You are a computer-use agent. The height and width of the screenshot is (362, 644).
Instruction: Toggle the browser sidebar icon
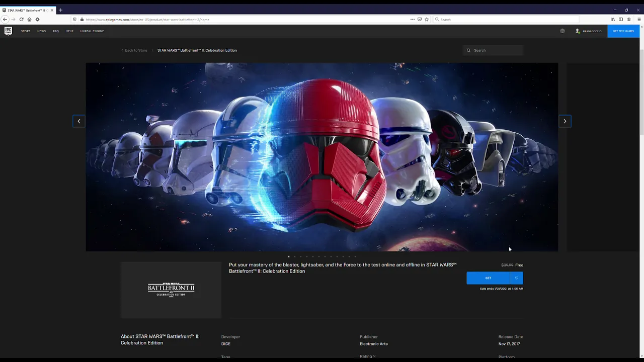coord(621,19)
